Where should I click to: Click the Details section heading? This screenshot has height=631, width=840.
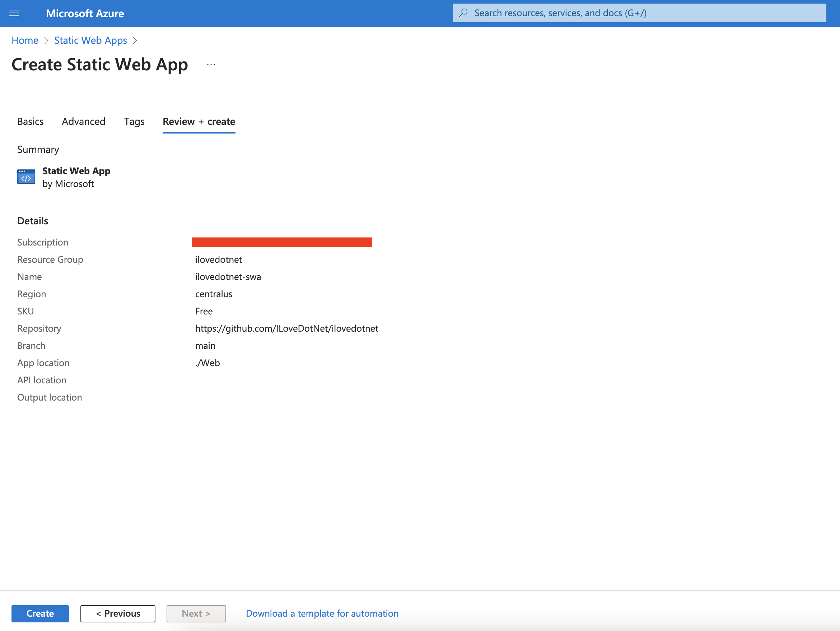(x=33, y=221)
